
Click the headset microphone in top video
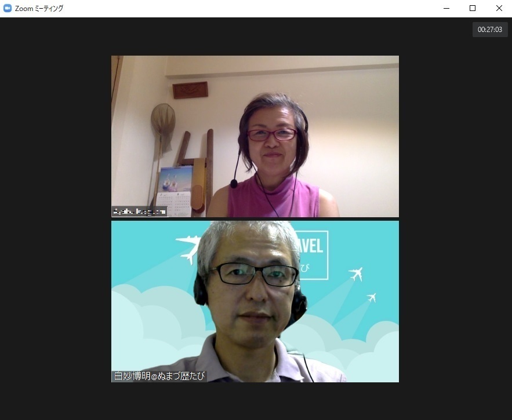tap(234, 183)
